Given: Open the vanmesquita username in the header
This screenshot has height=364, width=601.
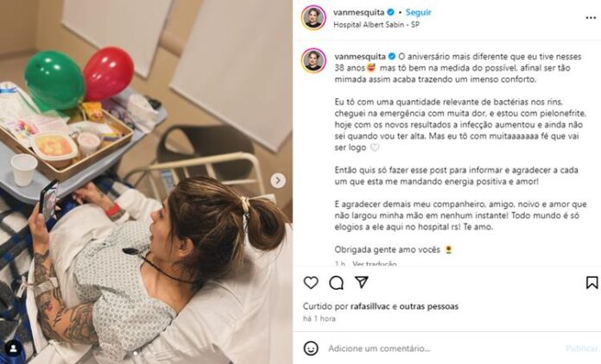Looking at the screenshot, I should point(358,13).
